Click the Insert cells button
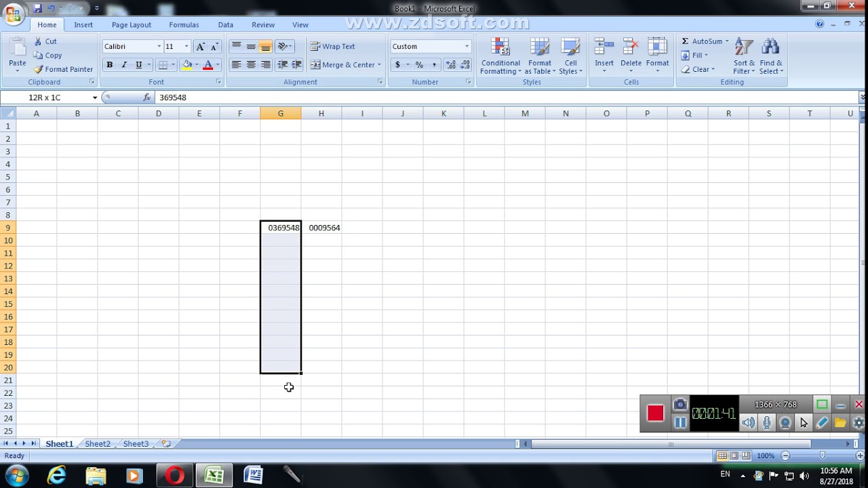This screenshot has width=868, height=488. coord(604,56)
